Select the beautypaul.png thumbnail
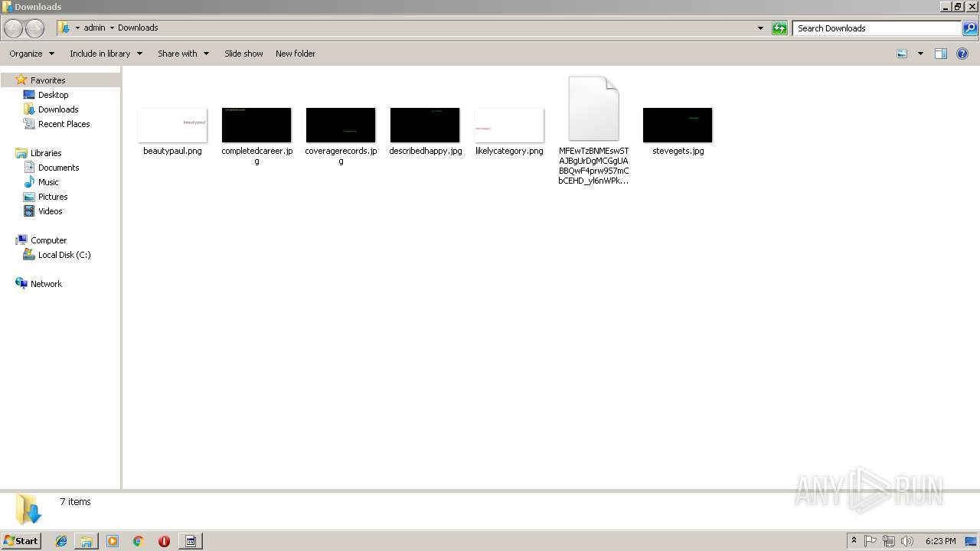Viewport: 980px width, 551px height. coord(172,125)
